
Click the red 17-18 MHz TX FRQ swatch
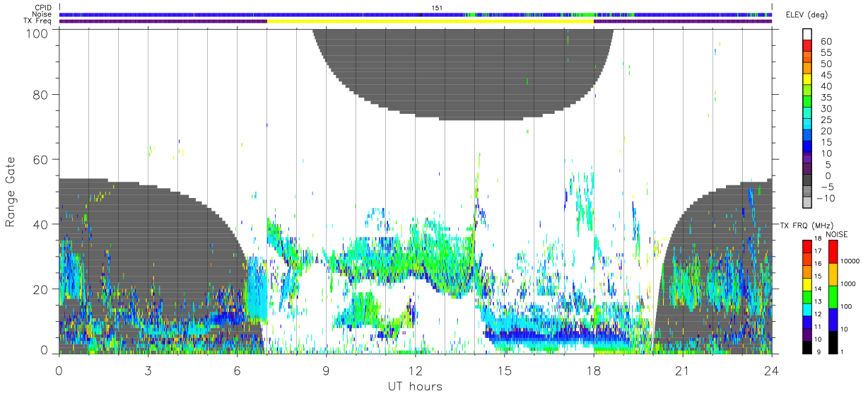click(808, 247)
